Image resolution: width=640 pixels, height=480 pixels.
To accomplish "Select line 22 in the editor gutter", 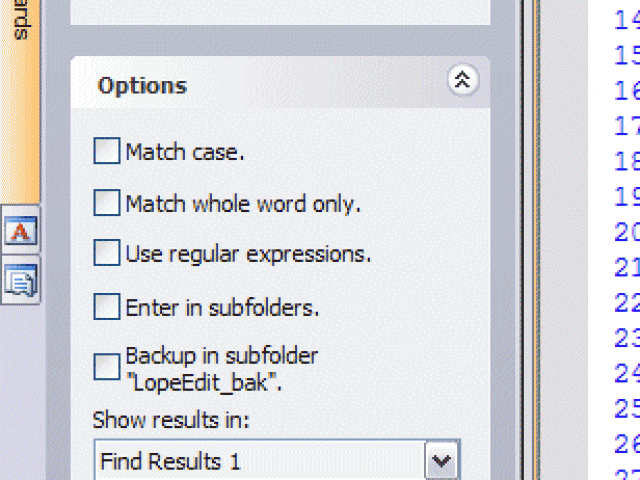I will 627,304.
